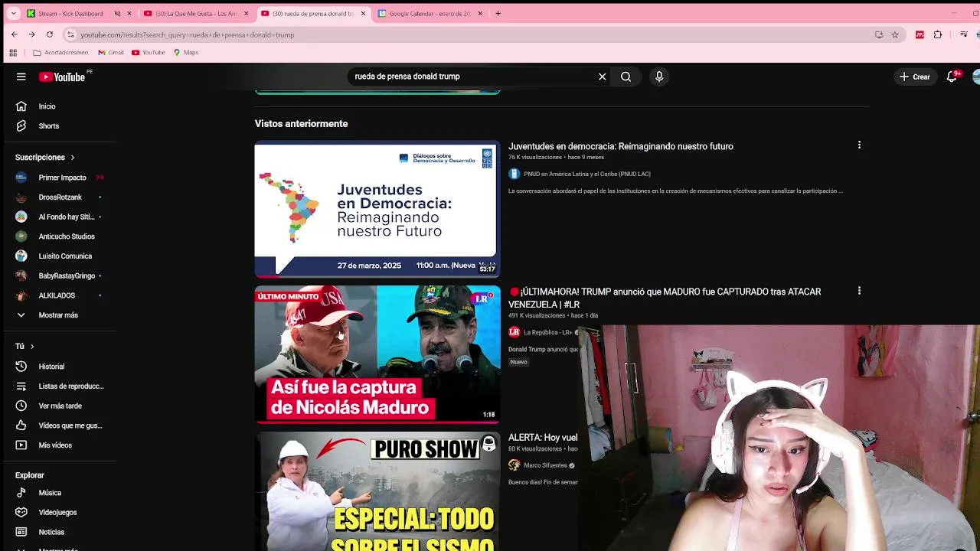
Task: Bookmark this page with the star
Action: click(x=895, y=34)
